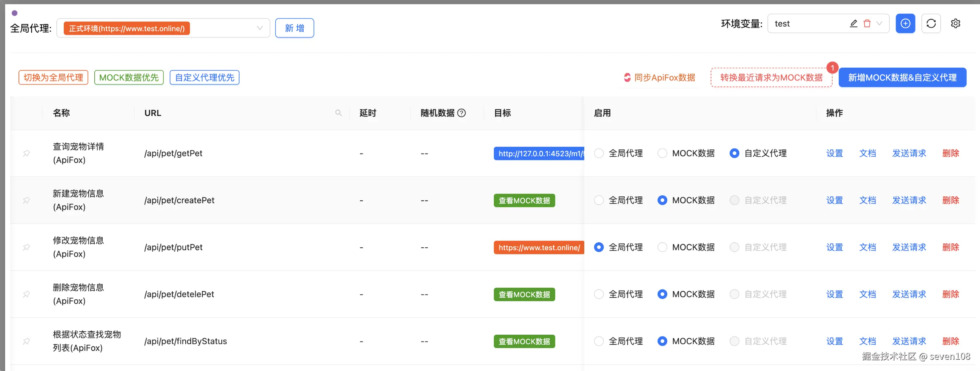Screen dimensions: 980x371
Task: Click 查看MOCK数据 tag for /api/pet/findByStatus
Action: coord(524,341)
